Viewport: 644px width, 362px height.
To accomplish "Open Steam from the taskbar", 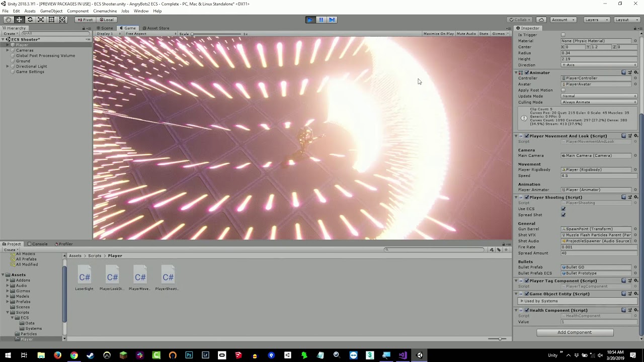I will click(x=90, y=355).
